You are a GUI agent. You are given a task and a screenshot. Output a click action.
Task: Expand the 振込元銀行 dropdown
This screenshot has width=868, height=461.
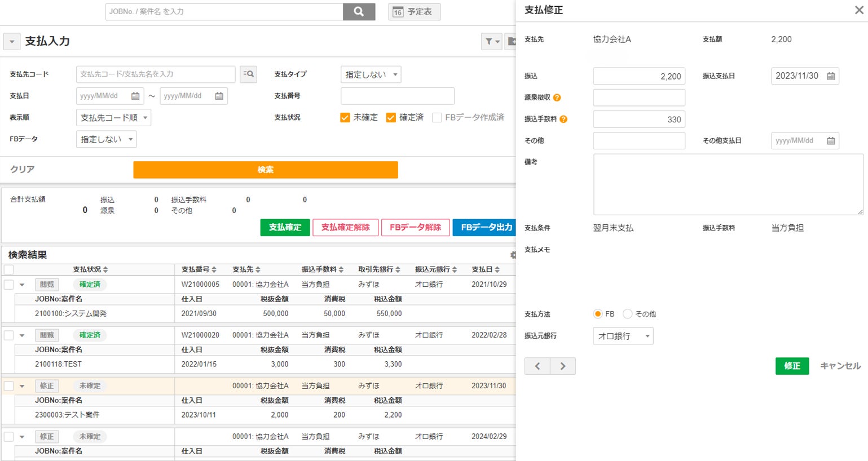point(623,336)
